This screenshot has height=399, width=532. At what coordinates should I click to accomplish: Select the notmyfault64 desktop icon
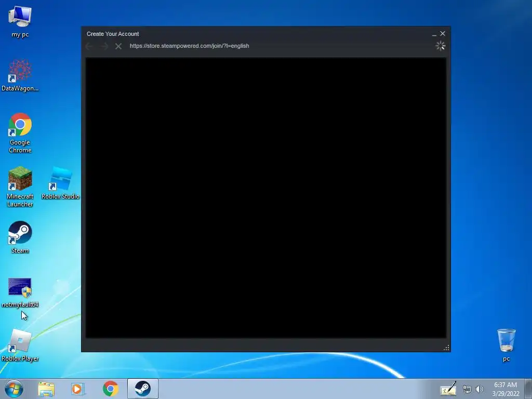pos(20,293)
